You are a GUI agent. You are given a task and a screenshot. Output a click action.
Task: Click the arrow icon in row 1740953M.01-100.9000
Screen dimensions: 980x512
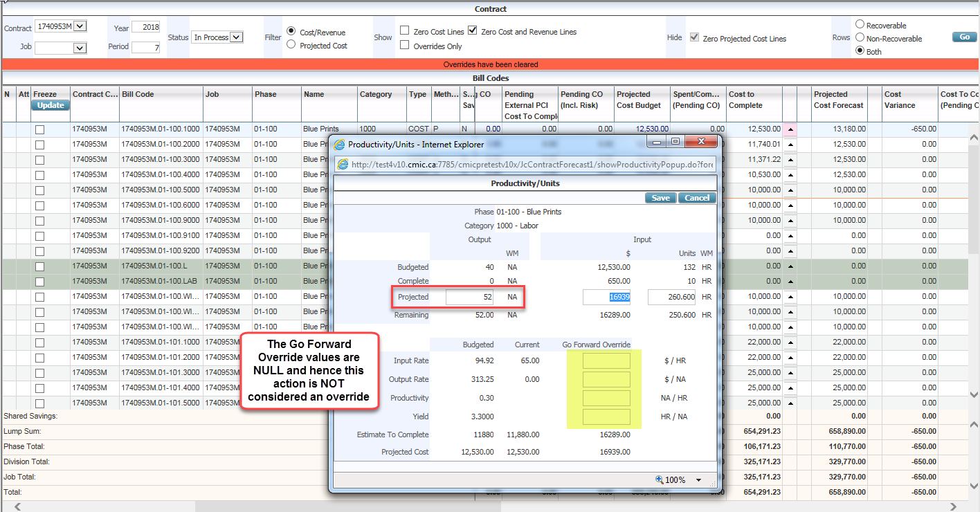click(790, 220)
